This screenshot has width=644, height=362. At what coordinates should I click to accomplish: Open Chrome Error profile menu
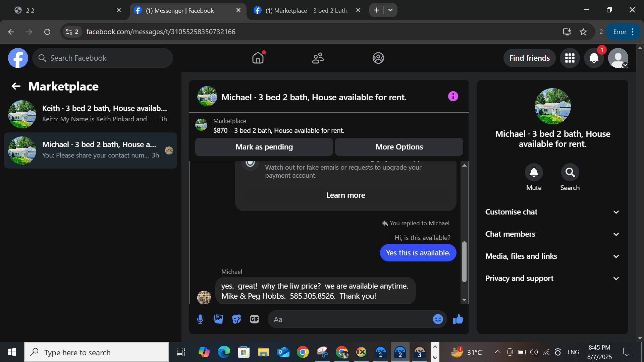click(623, 32)
